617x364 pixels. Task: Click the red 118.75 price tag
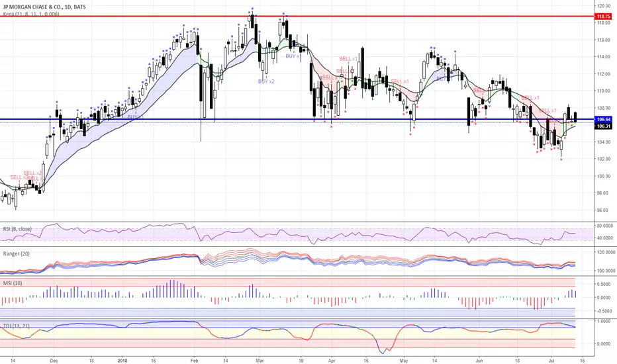click(x=604, y=17)
